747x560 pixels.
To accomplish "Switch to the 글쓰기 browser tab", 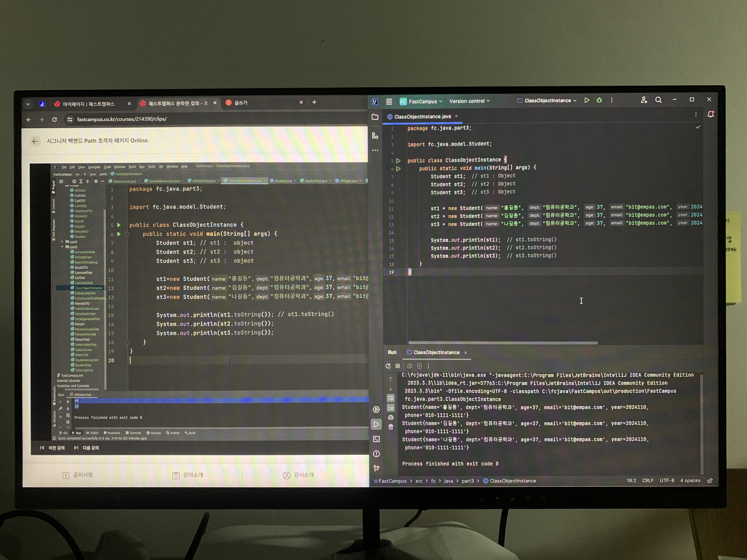I will (240, 103).
